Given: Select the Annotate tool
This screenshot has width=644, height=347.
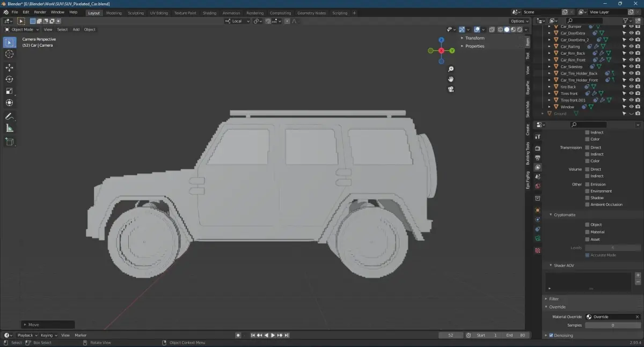Looking at the screenshot, I should point(9,116).
